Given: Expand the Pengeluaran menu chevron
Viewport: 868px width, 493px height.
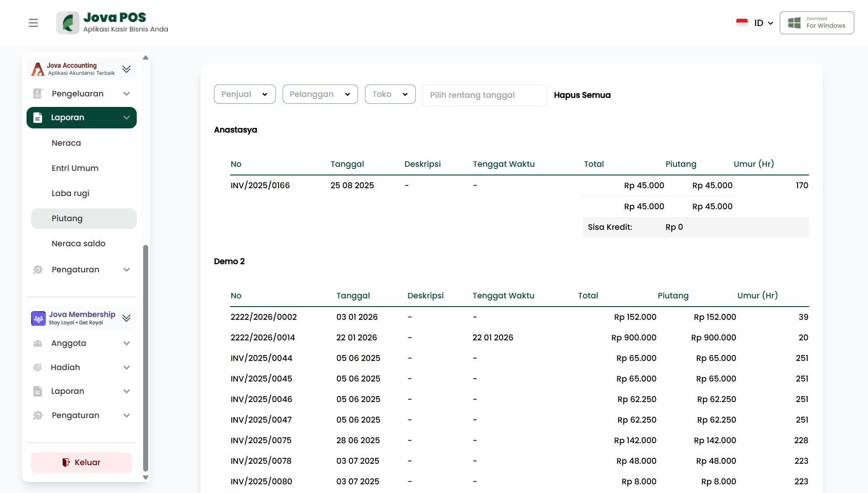Looking at the screenshot, I should click(127, 94).
